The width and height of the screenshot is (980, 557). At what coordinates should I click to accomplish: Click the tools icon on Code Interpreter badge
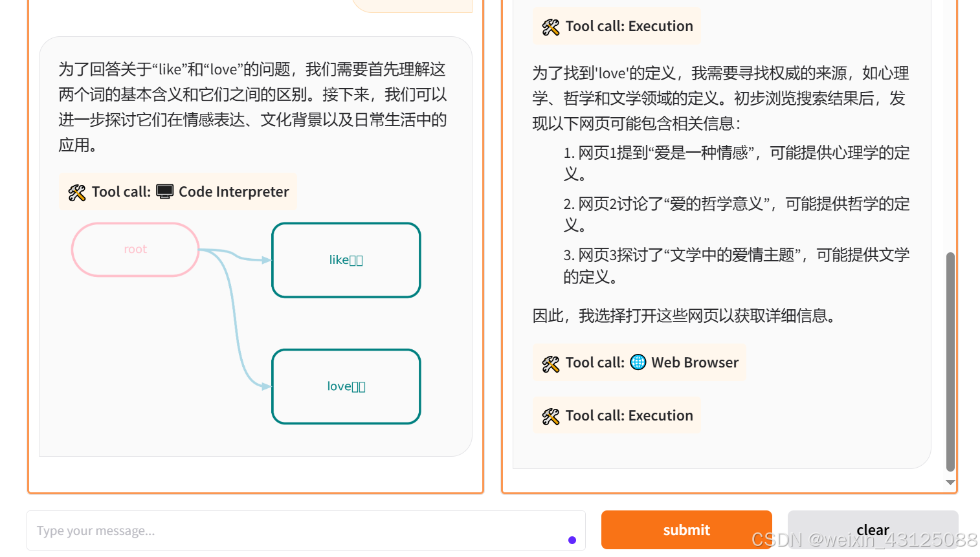coord(77,191)
